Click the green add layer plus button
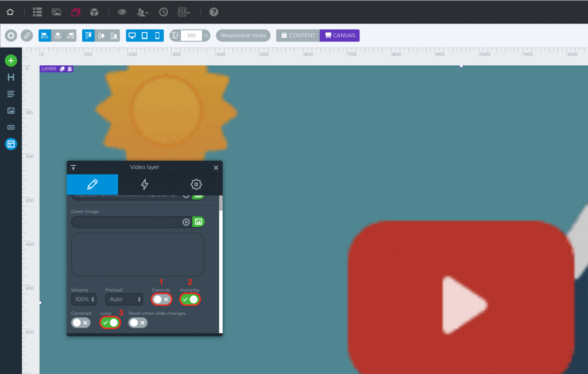Viewport: 588px width, 374px height. [11, 61]
